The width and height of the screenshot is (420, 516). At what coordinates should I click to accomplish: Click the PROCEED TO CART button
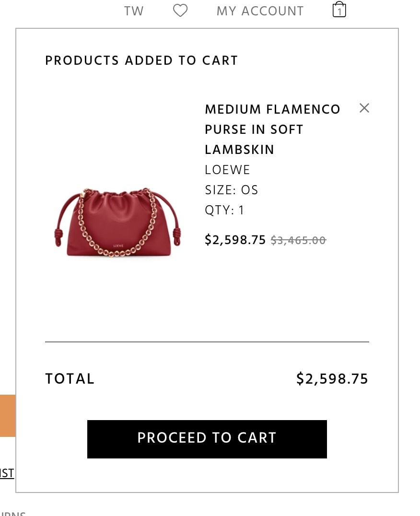click(207, 439)
